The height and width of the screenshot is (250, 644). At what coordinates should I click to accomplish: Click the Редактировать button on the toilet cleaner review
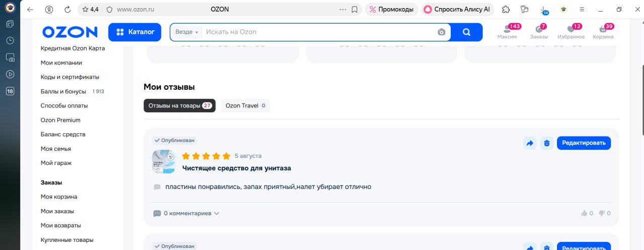click(x=584, y=143)
